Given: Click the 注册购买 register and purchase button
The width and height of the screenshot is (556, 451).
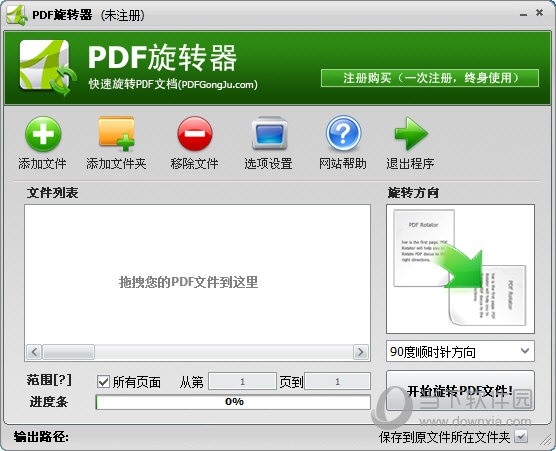Looking at the screenshot, I should [x=430, y=78].
